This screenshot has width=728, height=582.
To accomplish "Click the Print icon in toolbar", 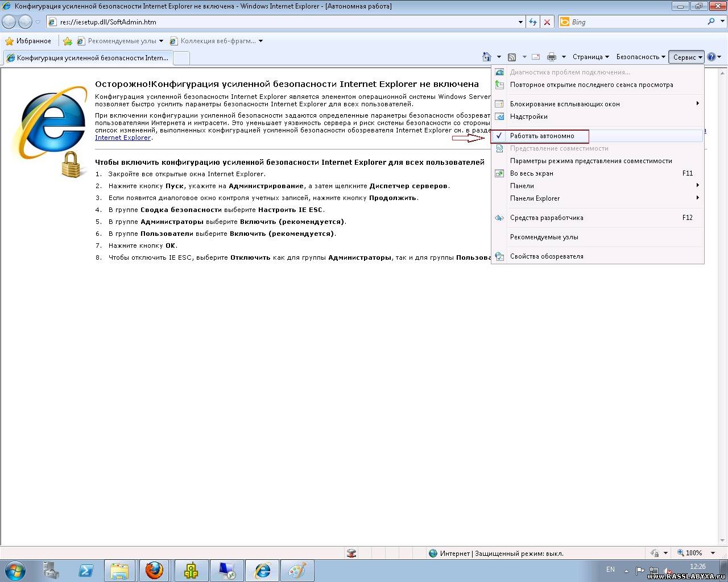I will [551, 57].
